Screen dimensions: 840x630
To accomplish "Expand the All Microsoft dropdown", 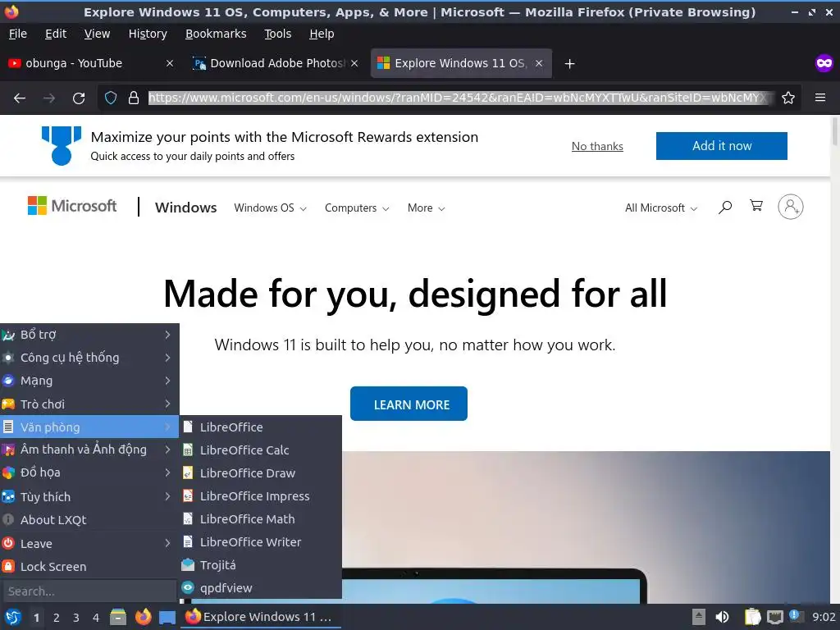I will tap(661, 208).
